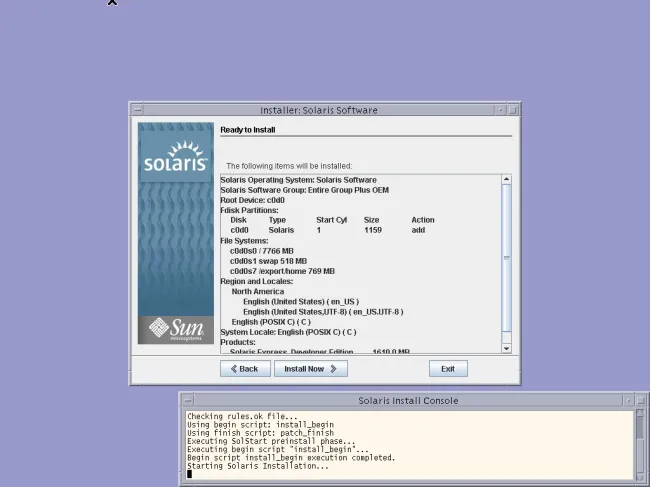Viewport: 650px width, 487px height.
Task: Click the 'add' action value
Action: 418,230
